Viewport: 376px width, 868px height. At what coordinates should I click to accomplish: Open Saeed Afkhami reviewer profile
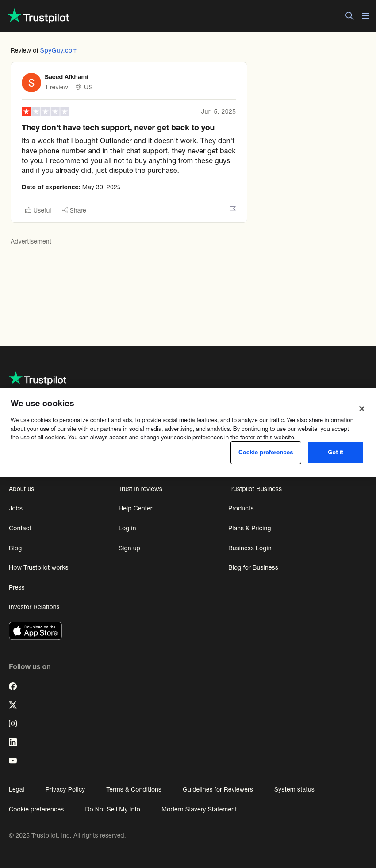pos(66,77)
